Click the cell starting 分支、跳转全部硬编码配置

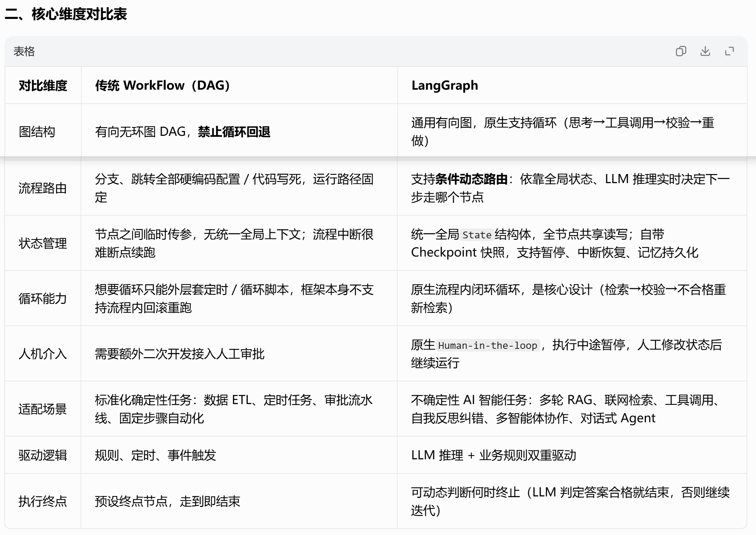(x=239, y=188)
